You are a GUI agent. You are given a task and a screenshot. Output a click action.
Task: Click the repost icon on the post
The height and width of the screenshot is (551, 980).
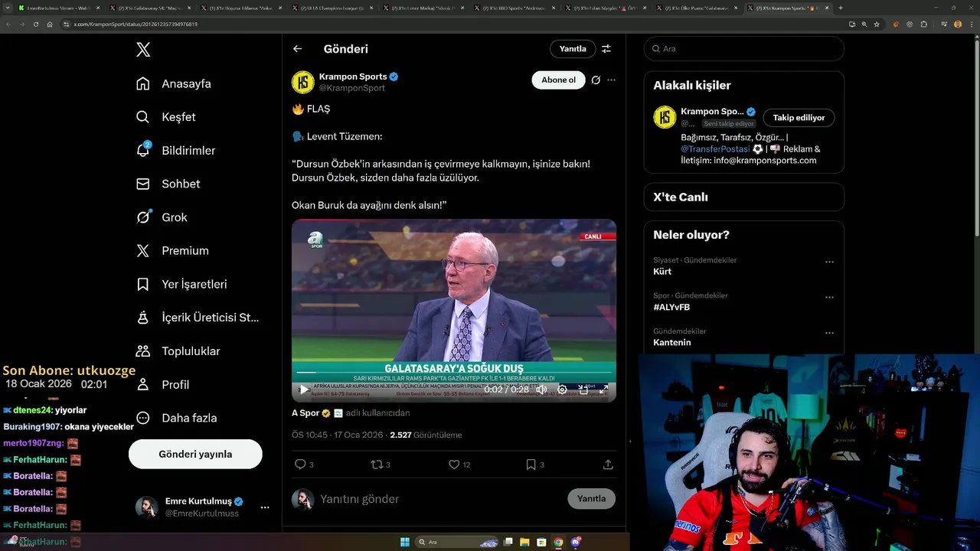(x=377, y=465)
